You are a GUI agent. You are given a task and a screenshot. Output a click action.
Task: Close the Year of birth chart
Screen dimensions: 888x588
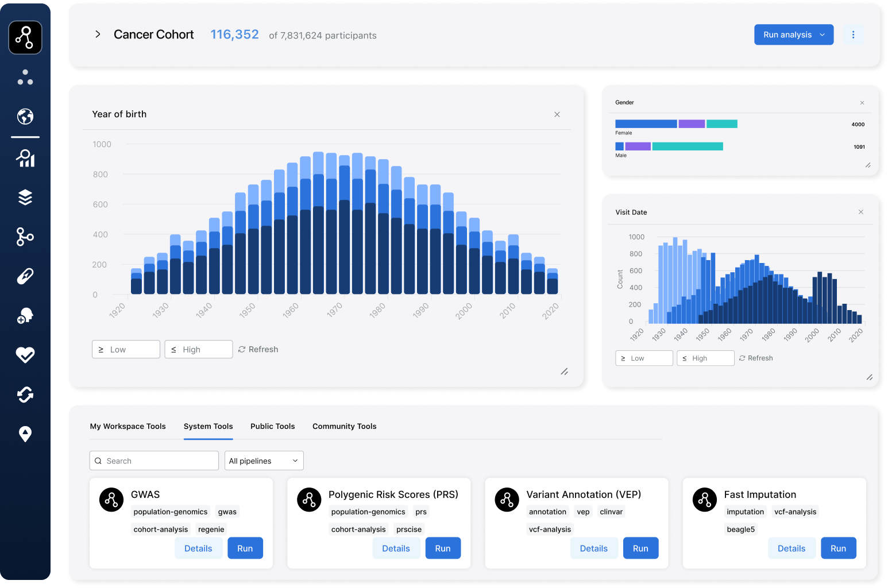(557, 114)
